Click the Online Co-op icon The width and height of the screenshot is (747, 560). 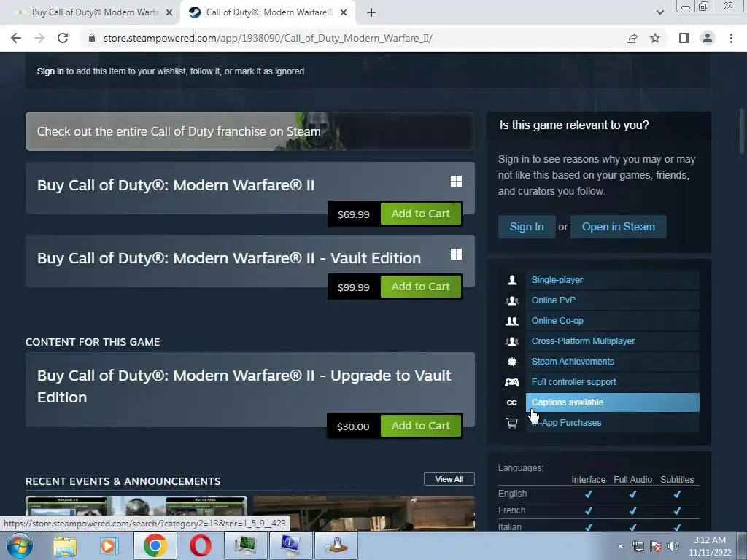pyautogui.click(x=511, y=321)
